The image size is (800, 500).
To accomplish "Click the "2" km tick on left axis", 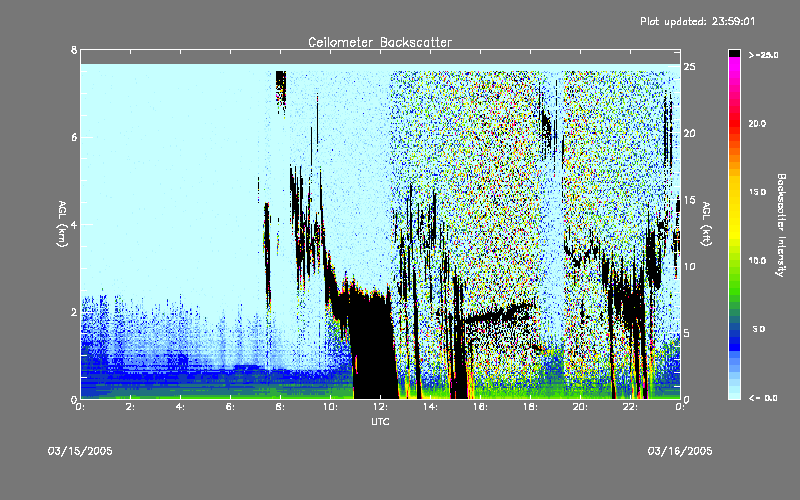I will pos(74,312).
